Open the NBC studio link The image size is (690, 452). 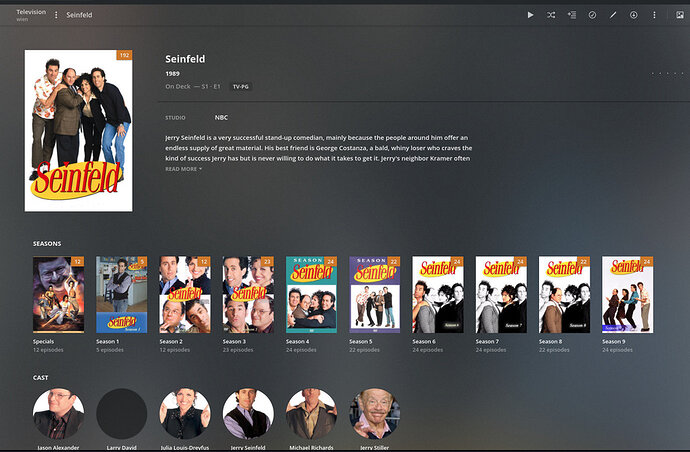(x=221, y=118)
